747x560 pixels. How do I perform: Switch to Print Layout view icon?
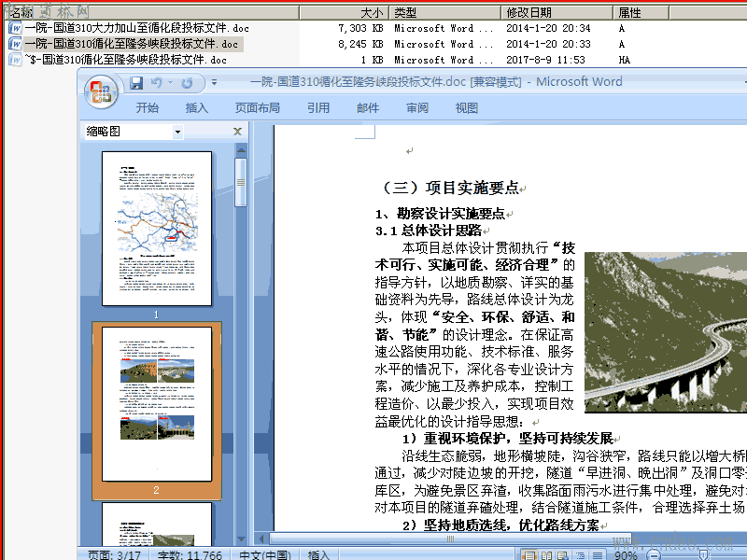pos(529,555)
